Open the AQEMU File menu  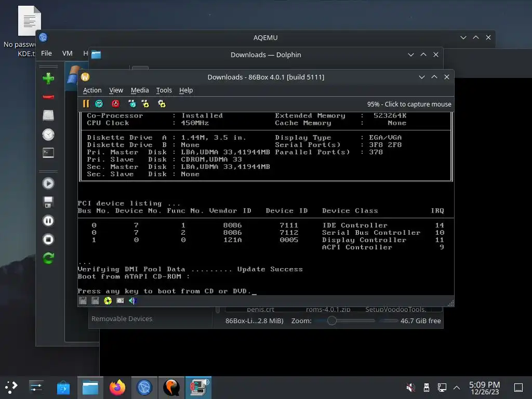click(46, 54)
